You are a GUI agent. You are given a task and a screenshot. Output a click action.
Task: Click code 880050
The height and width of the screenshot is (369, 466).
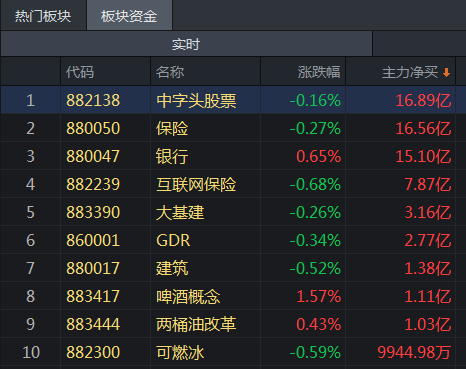click(93, 128)
